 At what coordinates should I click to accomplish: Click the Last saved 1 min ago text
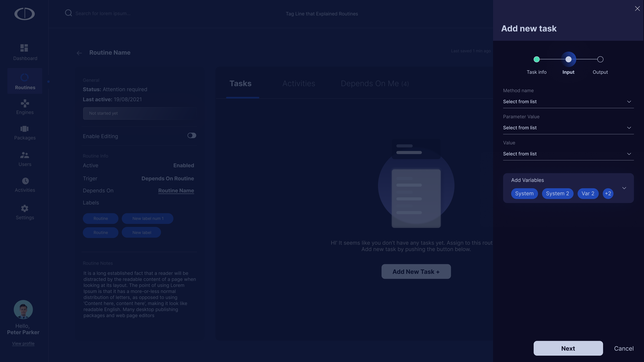click(x=471, y=51)
